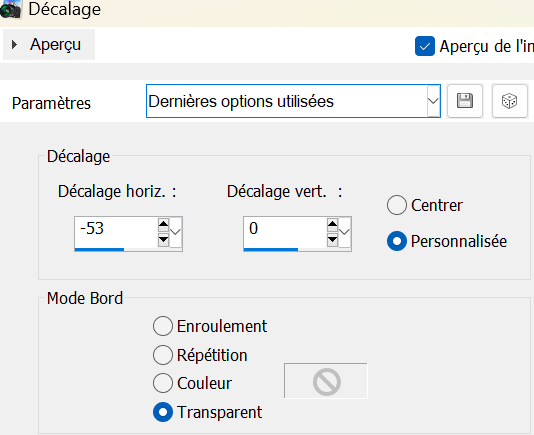The width and height of the screenshot is (534, 435).
Task: Decrease Décalage horiz. with down arrow
Action: pos(163,240)
